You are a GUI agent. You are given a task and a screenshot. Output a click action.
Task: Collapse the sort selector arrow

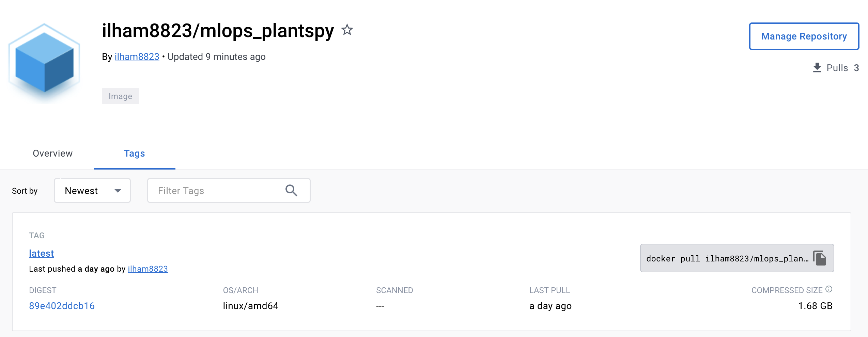point(118,191)
